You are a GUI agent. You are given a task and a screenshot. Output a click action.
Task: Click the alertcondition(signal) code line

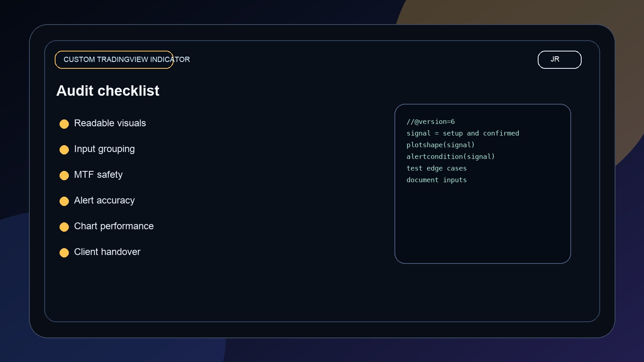pyautogui.click(x=450, y=156)
